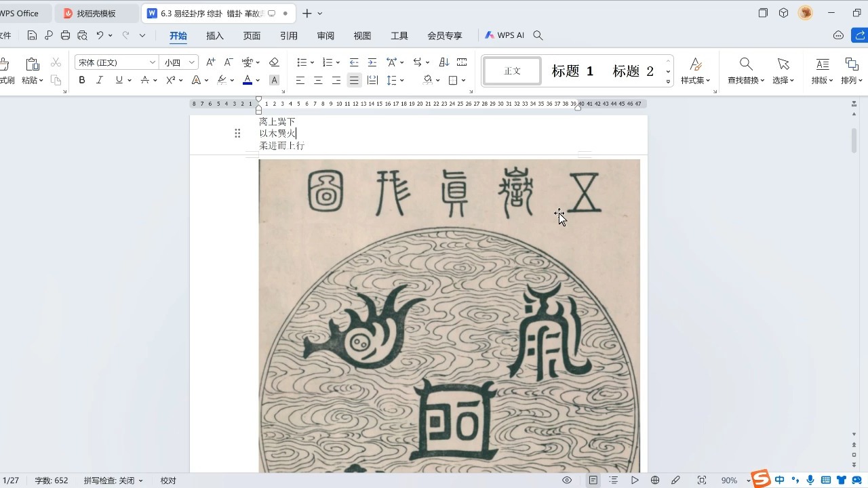Screen dimensions: 868x488
Task: Toggle strikethrough formatting
Action: (x=144, y=80)
